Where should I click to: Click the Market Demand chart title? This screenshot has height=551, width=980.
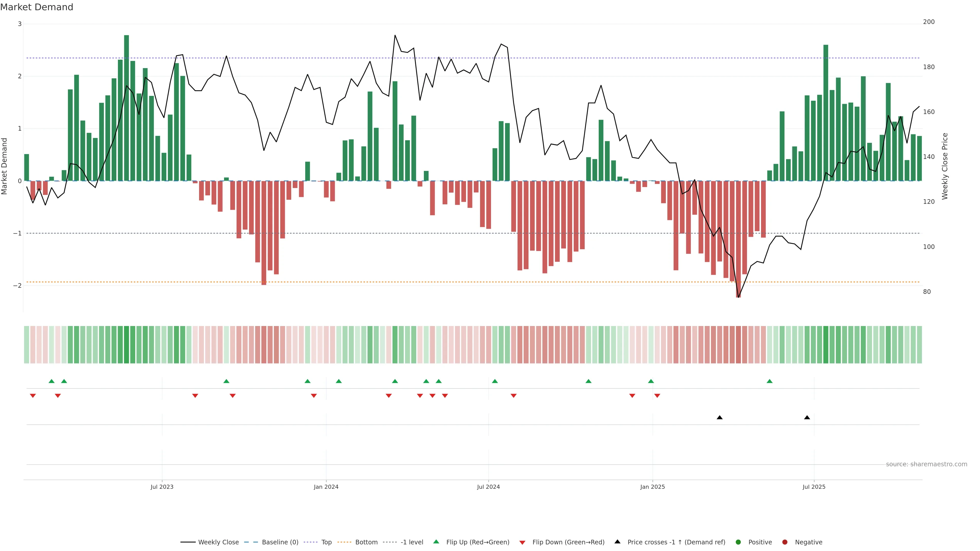pyautogui.click(x=36, y=7)
